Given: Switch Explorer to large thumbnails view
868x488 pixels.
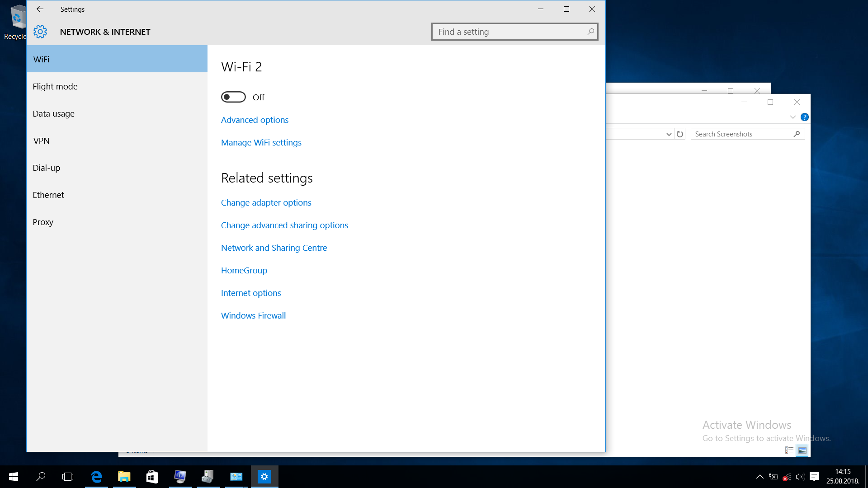Looking at the screenshot, I should point(802,450).
